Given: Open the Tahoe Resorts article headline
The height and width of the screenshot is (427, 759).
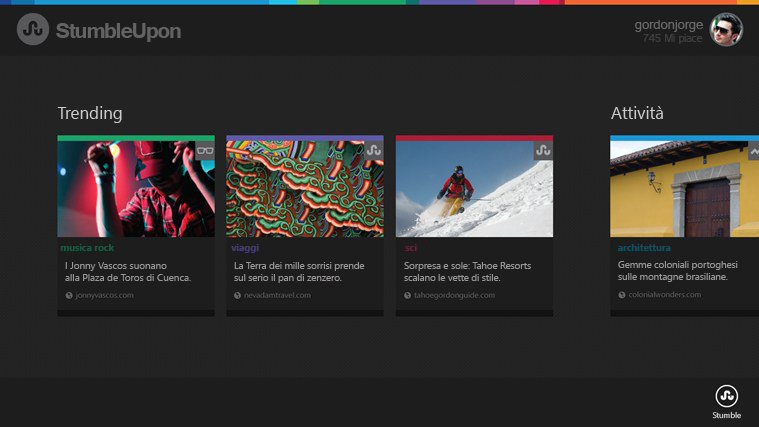Looking at the screenshot, I should 468,272.
